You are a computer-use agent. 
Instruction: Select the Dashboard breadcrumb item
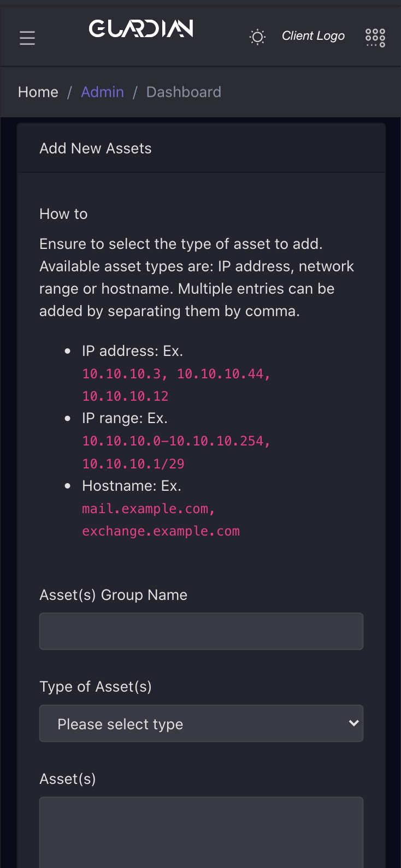[x=184, y=92]
